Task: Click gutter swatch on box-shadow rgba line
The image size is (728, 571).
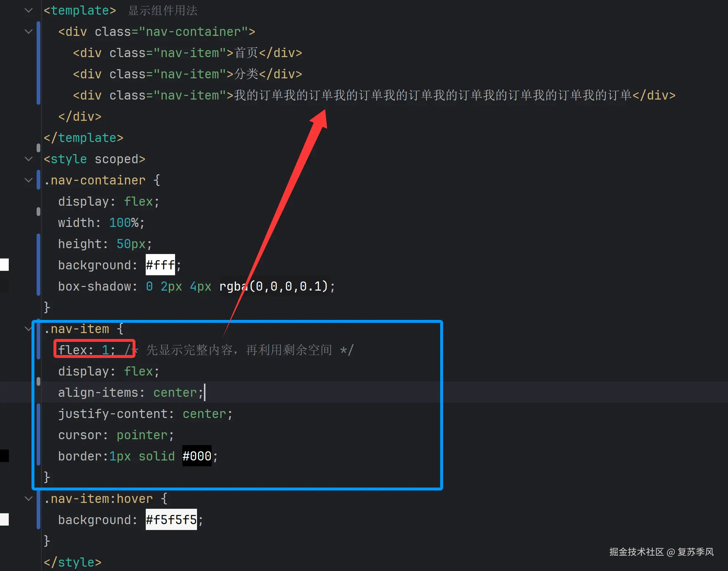Action: (4, 286)
